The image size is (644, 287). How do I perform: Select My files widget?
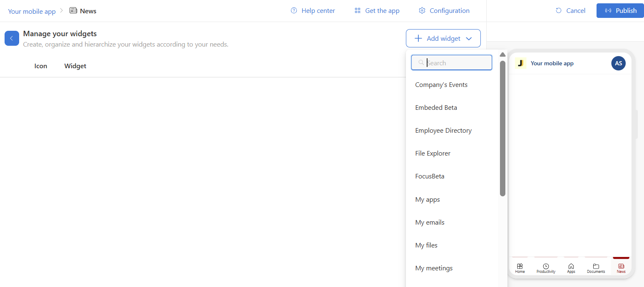pos(426,245)
